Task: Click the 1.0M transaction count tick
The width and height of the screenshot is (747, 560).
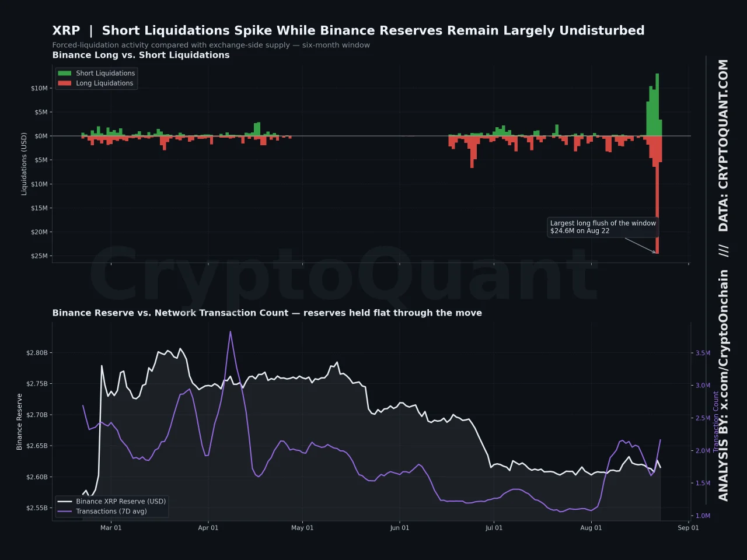Action: 703,516
